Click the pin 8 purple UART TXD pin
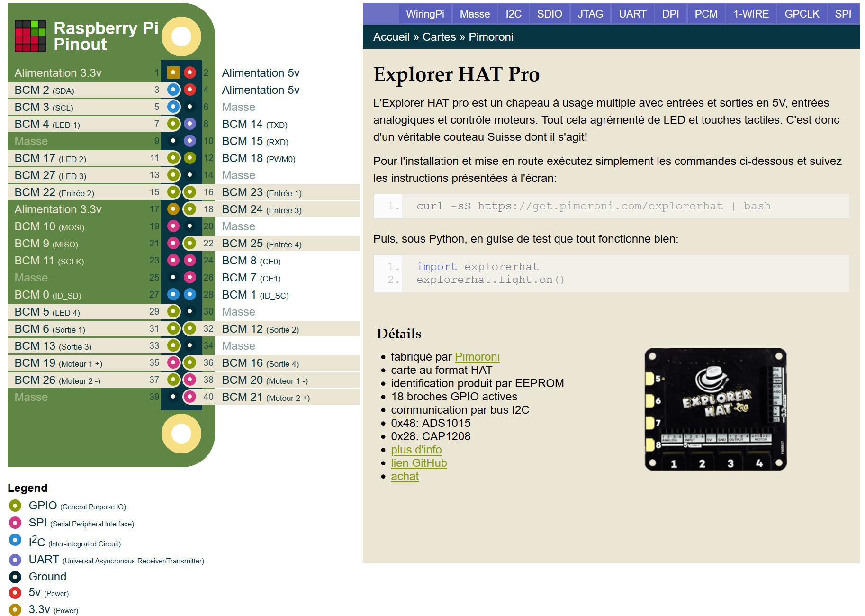865x616 pixels. coord(190,124)
